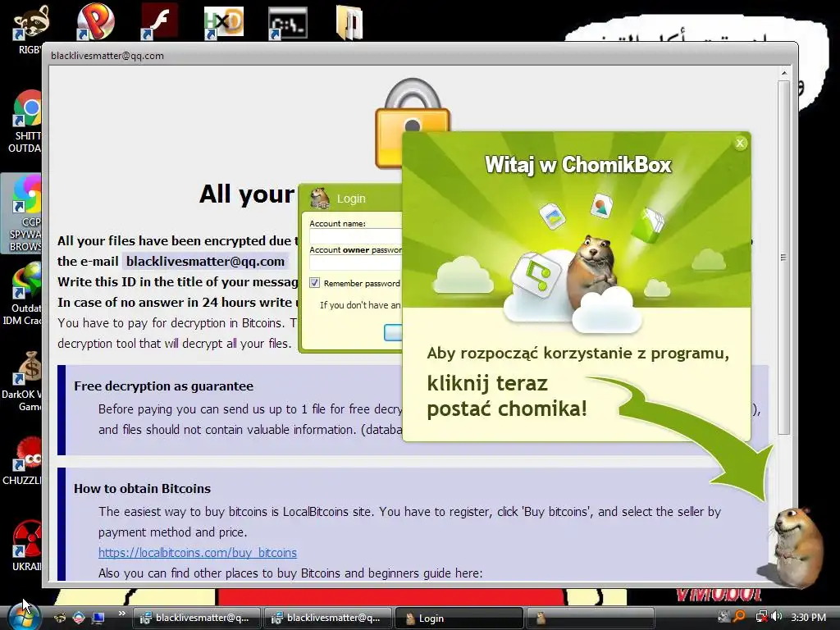
Task: Click the blue button in Login dialog
Action: click(393, 333)
